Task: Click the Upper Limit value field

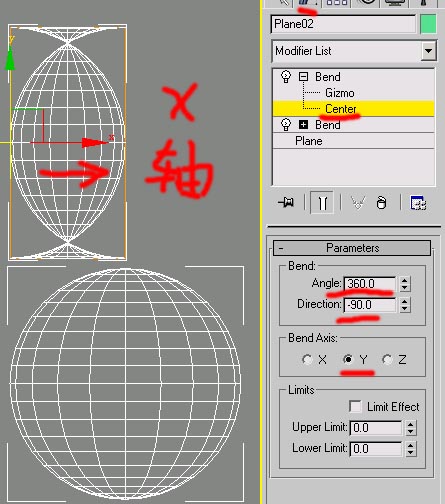Action: 376,428
